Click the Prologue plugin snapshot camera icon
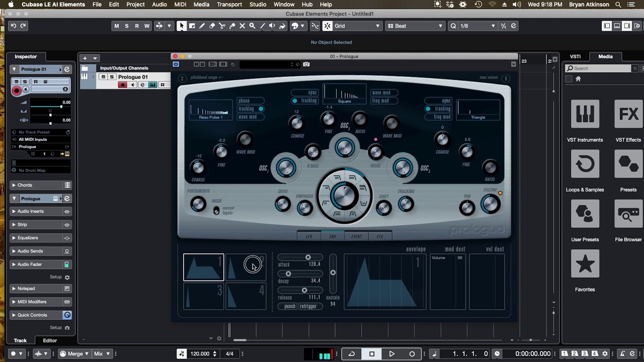 pos(306,64)
